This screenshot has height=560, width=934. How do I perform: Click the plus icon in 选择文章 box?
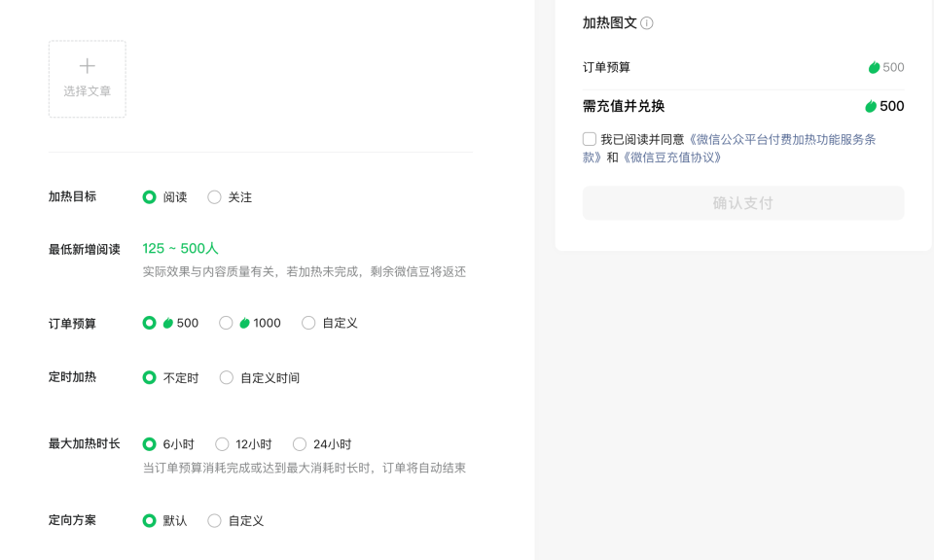click(88, 66)
